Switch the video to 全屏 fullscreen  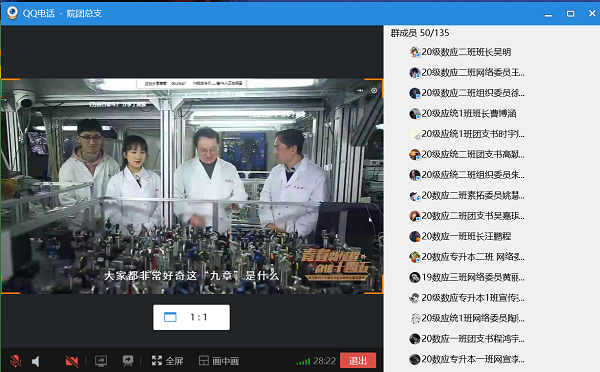click(x=168, y=361)
